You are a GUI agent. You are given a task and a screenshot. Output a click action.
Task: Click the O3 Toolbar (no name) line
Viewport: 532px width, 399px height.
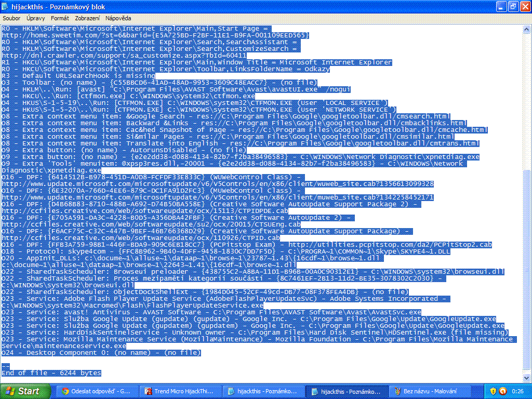point(159,83)
